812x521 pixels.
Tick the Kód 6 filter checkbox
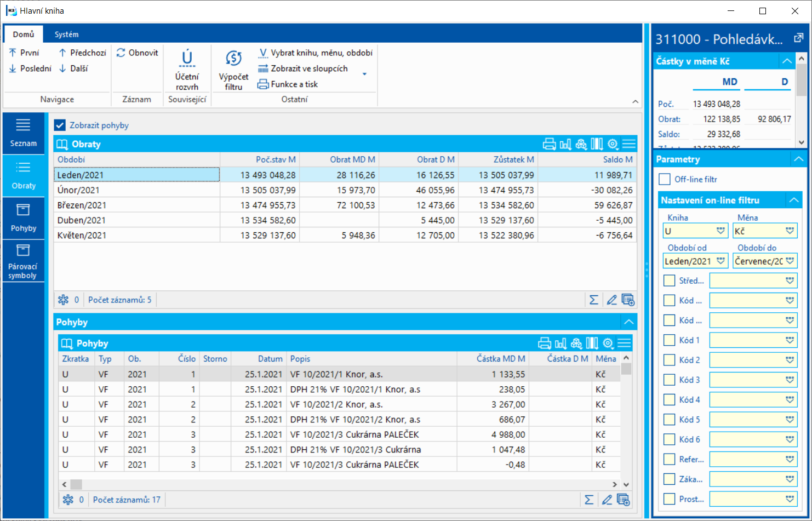pos(669,439)
